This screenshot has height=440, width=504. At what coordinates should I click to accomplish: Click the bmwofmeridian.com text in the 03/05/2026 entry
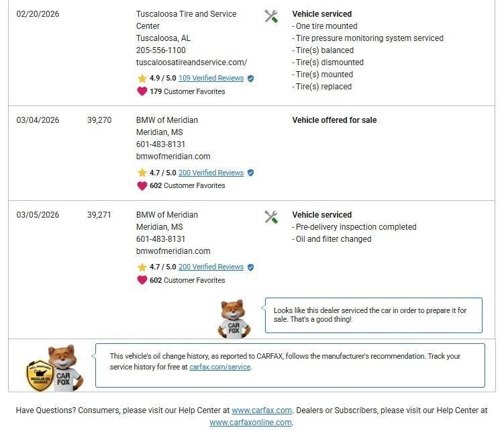click(173, 251)
